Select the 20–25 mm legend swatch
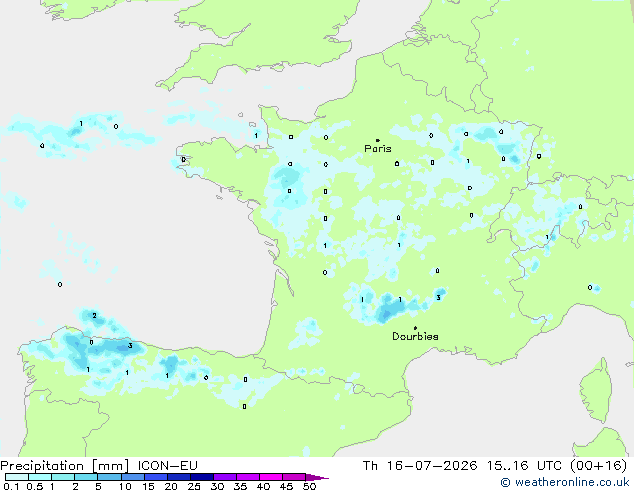This screenshot has width=634, height=490. point(178,477)
